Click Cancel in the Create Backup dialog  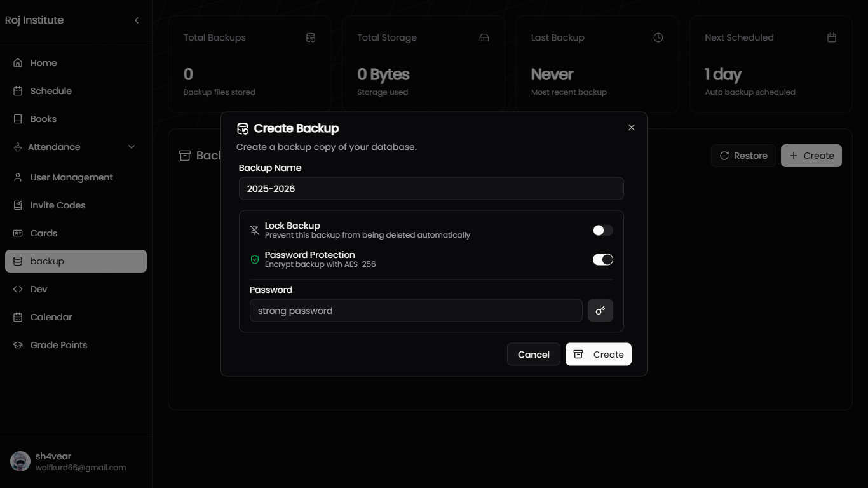tap(534, 355)
